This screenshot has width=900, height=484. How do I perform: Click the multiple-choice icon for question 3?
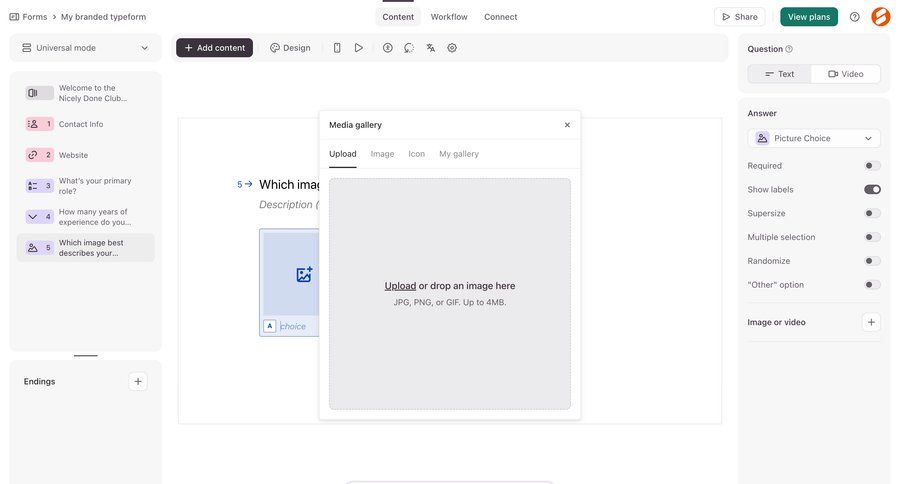39,186
